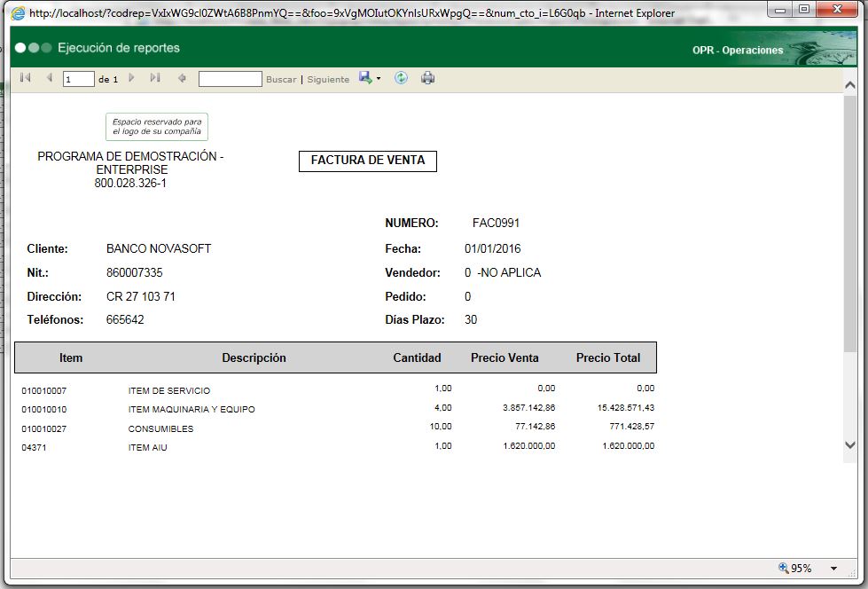Open the zoom level dropdown
Screen dimensions: 868x589
tap(833, 568)
